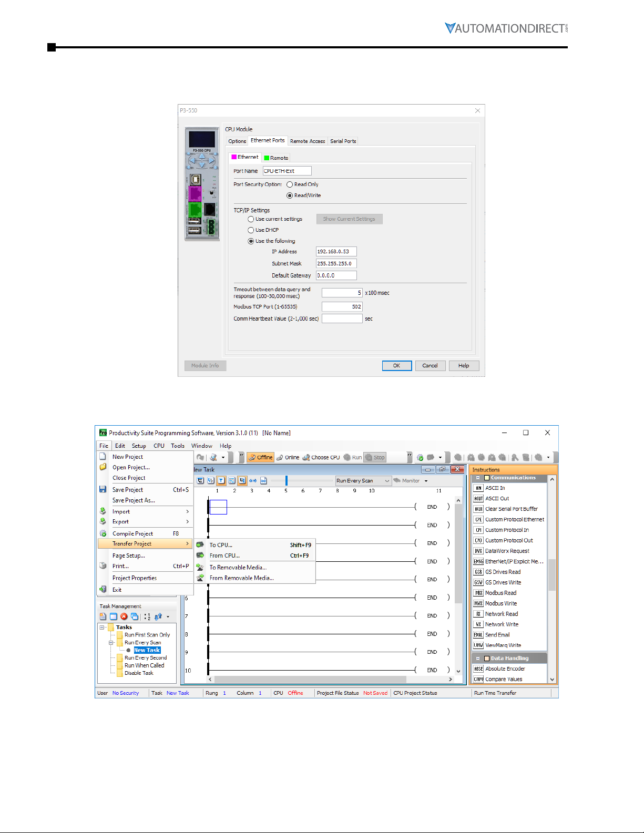The height and width of the screenshot is (833, 644).
Task: Expand the Import submenu arrow
Action: (187, 511)
